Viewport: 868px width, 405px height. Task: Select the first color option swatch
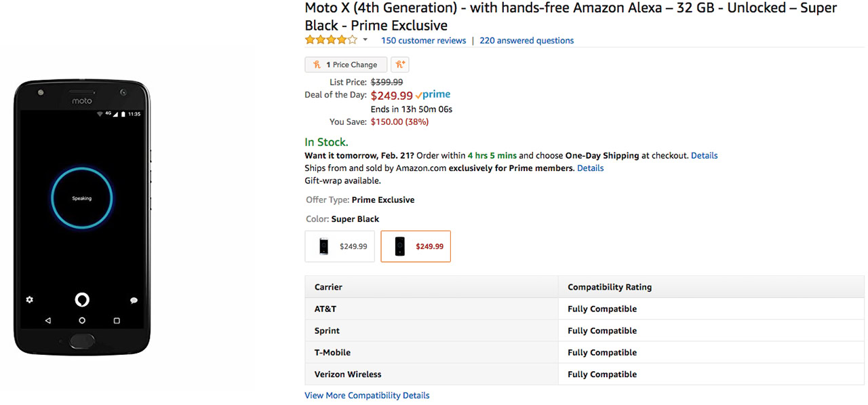pos(340,246)
